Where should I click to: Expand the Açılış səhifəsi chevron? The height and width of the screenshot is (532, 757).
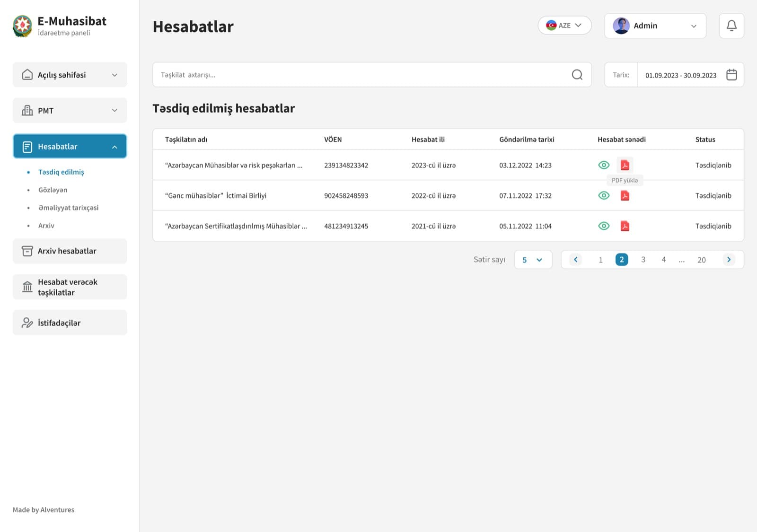coord(114,75)
